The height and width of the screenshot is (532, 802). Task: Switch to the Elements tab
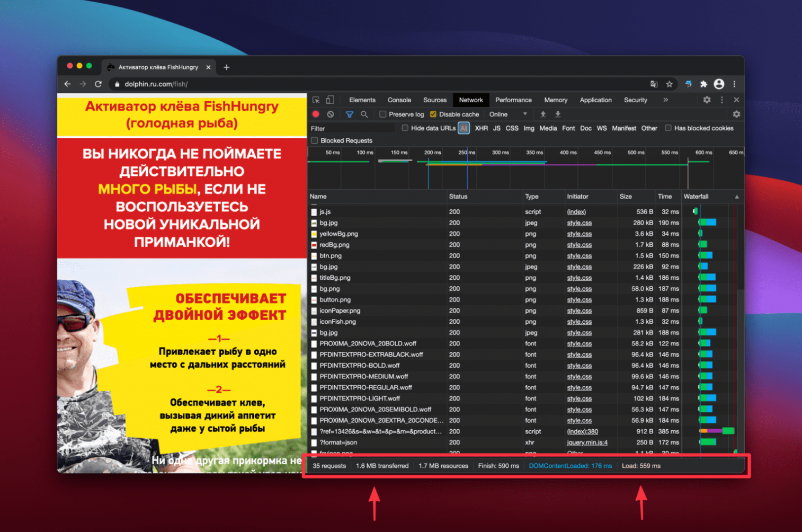click(362, 100)
